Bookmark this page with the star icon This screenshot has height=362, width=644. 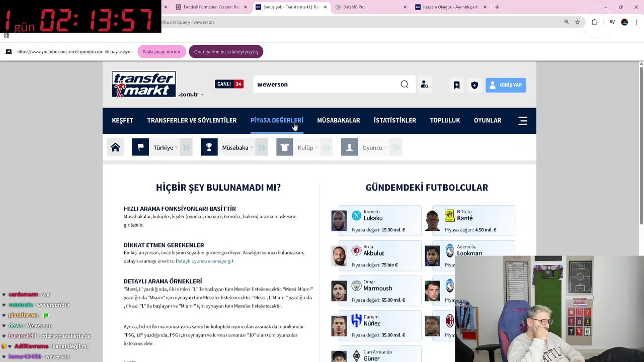pyautogui.click(x=578, y=22)
